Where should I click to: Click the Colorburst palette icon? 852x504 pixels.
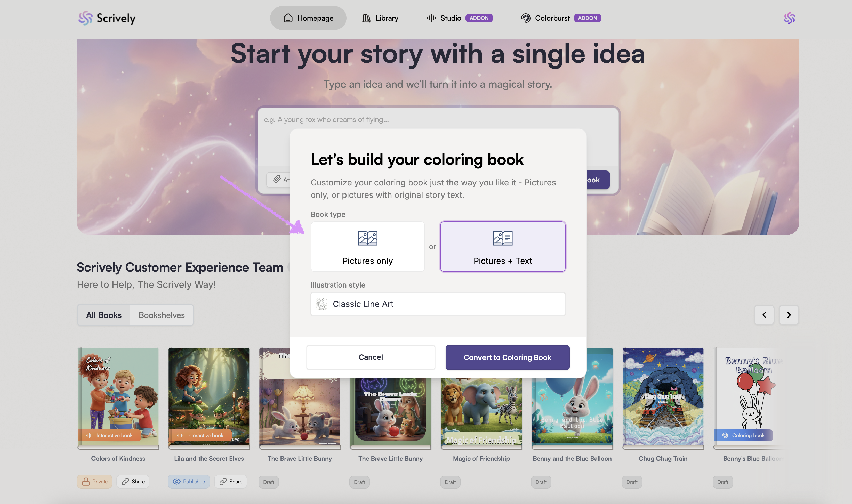coord(526,18)
